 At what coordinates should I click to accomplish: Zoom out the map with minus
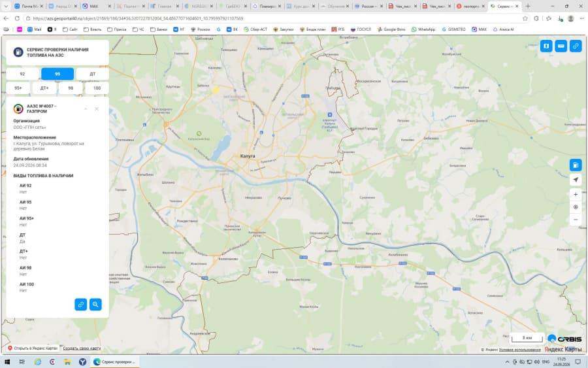(576, 220)
